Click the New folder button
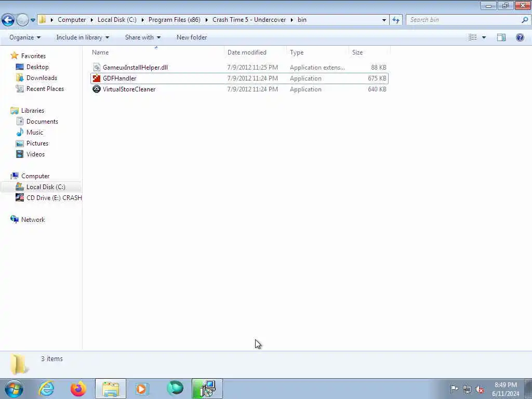Viewport: 532px width, 399px height. [192, 37]
